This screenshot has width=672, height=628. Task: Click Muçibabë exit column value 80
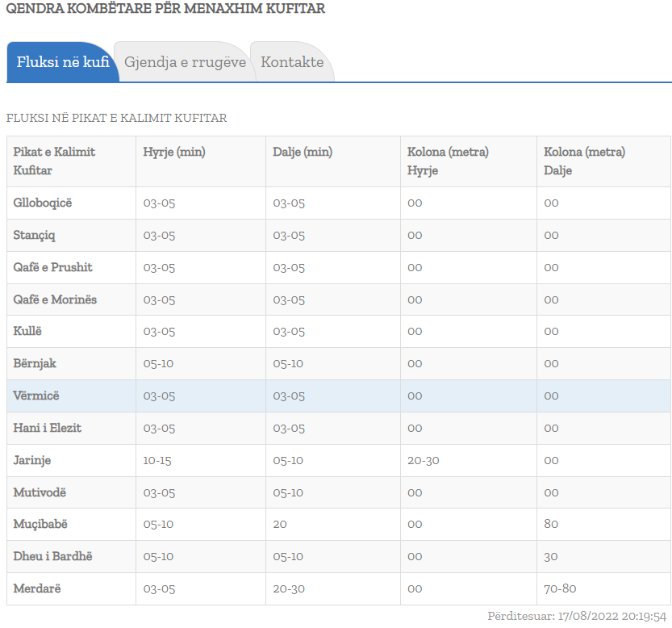coord(551,525)
